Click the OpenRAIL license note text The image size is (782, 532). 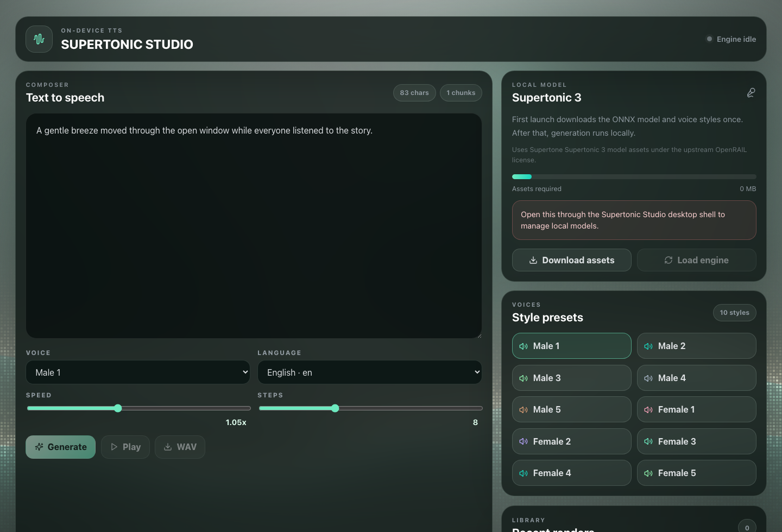coord(629,155)
